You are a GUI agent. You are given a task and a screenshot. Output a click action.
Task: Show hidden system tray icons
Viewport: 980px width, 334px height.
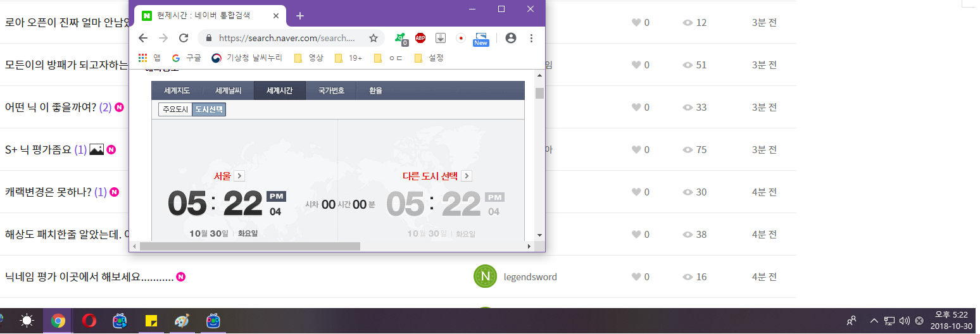pos(874,321)
